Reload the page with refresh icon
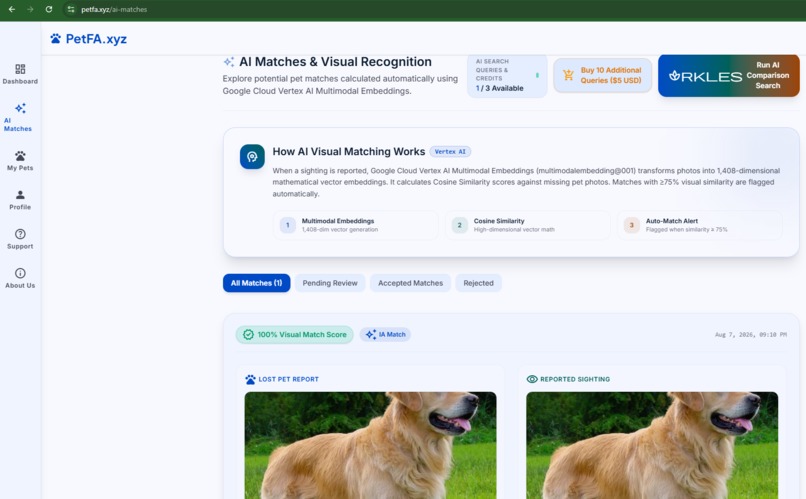806x499 pixels. click(49, 9)
